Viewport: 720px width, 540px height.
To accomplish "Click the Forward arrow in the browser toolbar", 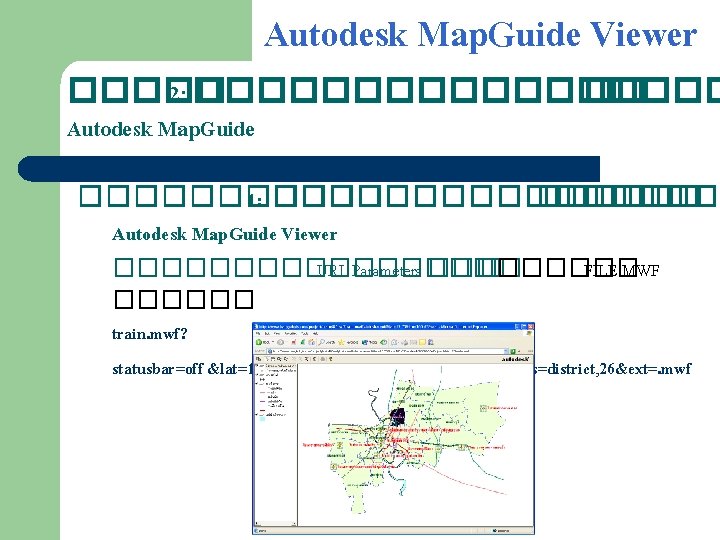I will click(x=280, y=342).
